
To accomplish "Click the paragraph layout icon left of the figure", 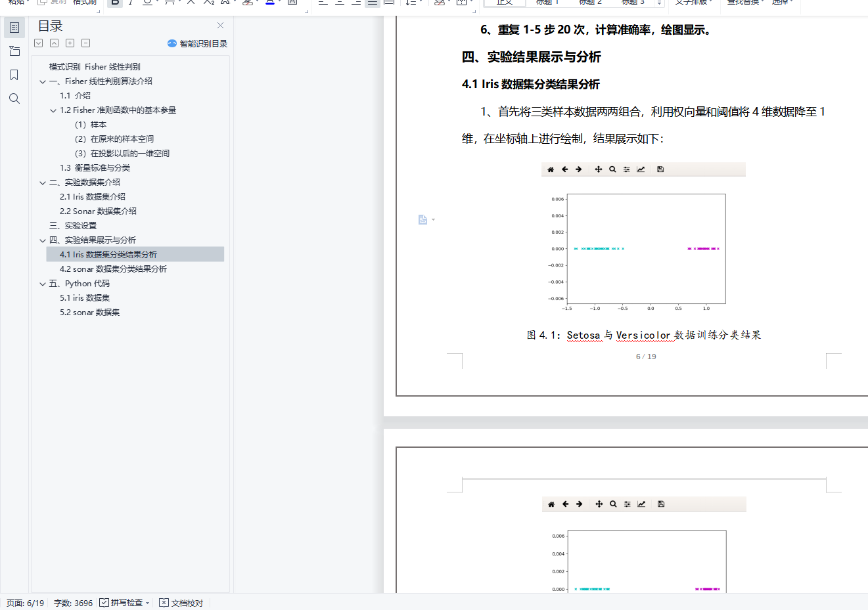I will coord(423,219).
